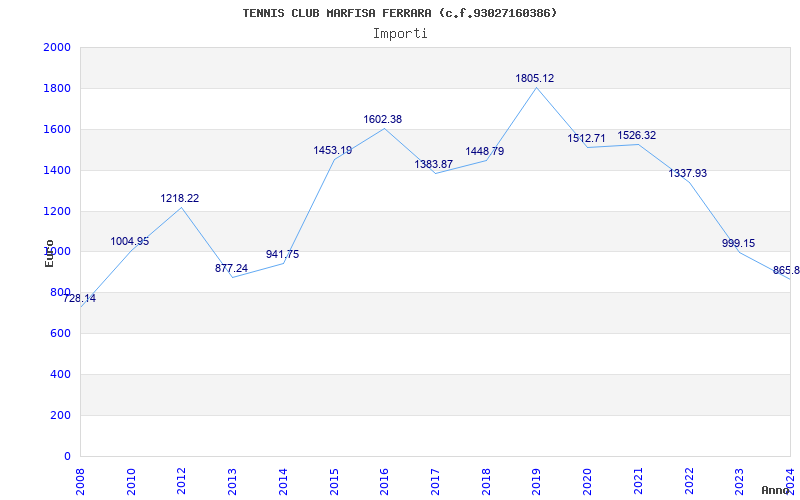Click the 2019 x-axis year label
This screenshot has height=500, width=800.
[x=536, y=481]
